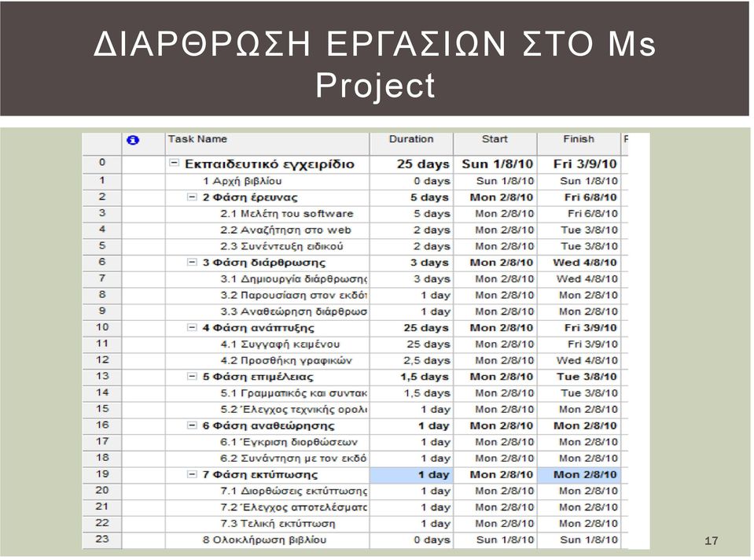754x560 pixels.
Task: Click the highlighted 1 day duration of Φάση εκτύπωσης
Action: tap(411, 475)
